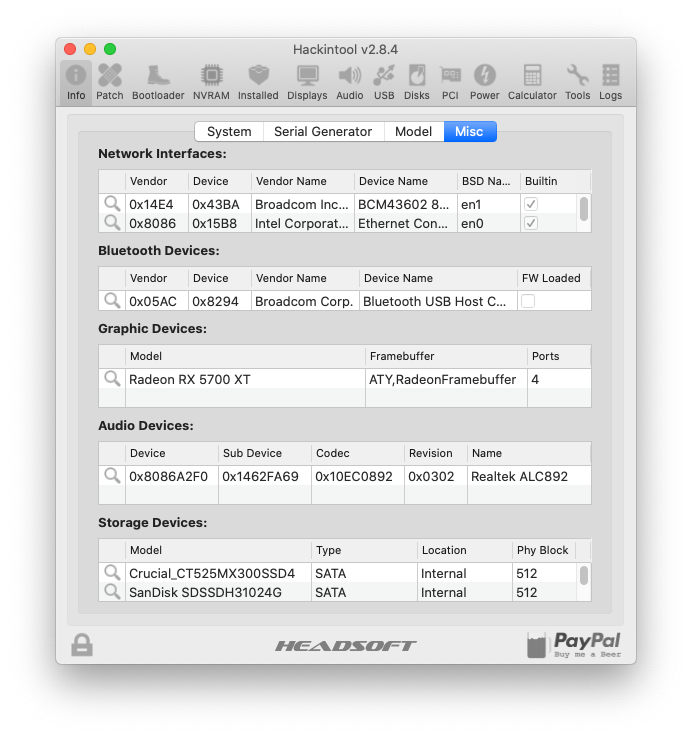692x738 pixels.
Task: Click the Storage Devices table scrollbar
Action: (x=584, y=575)
